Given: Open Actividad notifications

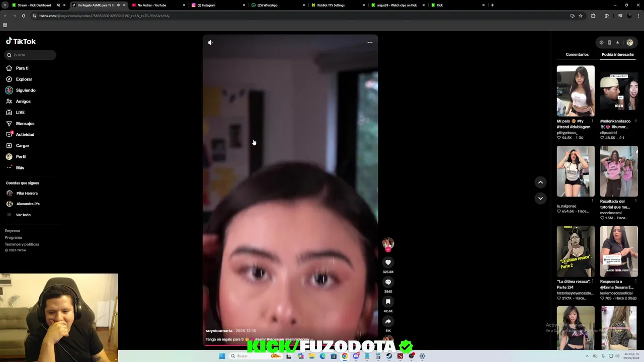Looking at the screenshot, I should (x=25, y=135).
